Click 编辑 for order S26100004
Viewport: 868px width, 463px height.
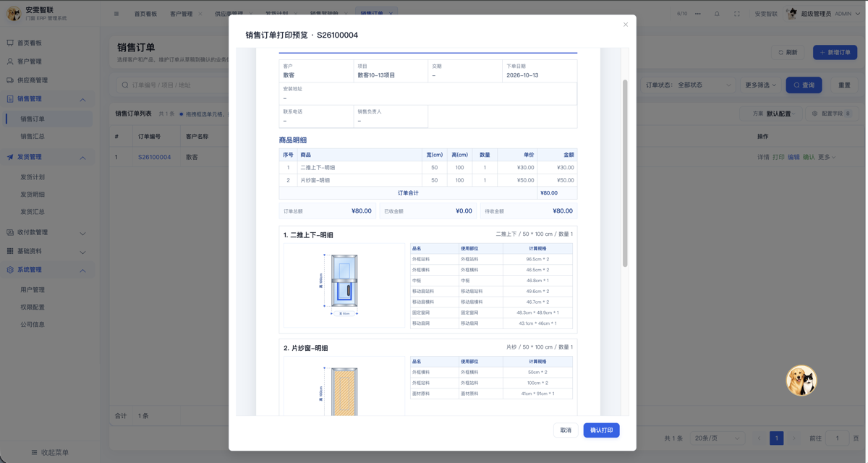[793, 157]
